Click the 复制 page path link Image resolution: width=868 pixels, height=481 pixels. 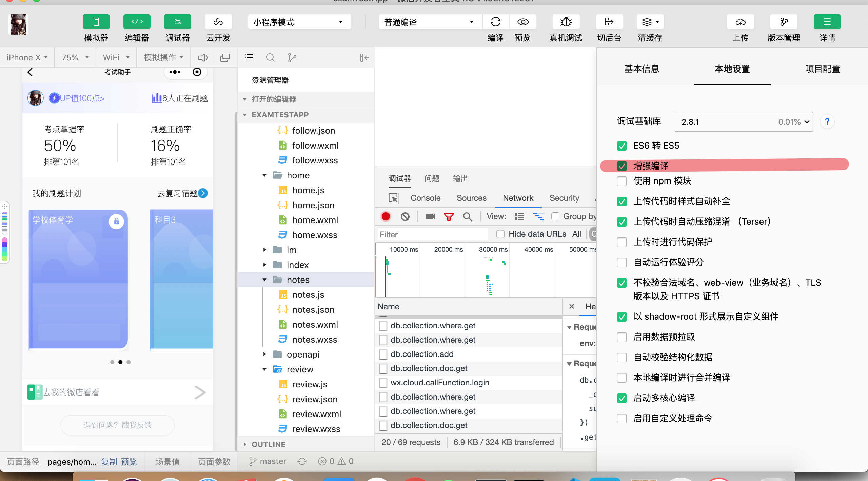[x=109, y=462]
